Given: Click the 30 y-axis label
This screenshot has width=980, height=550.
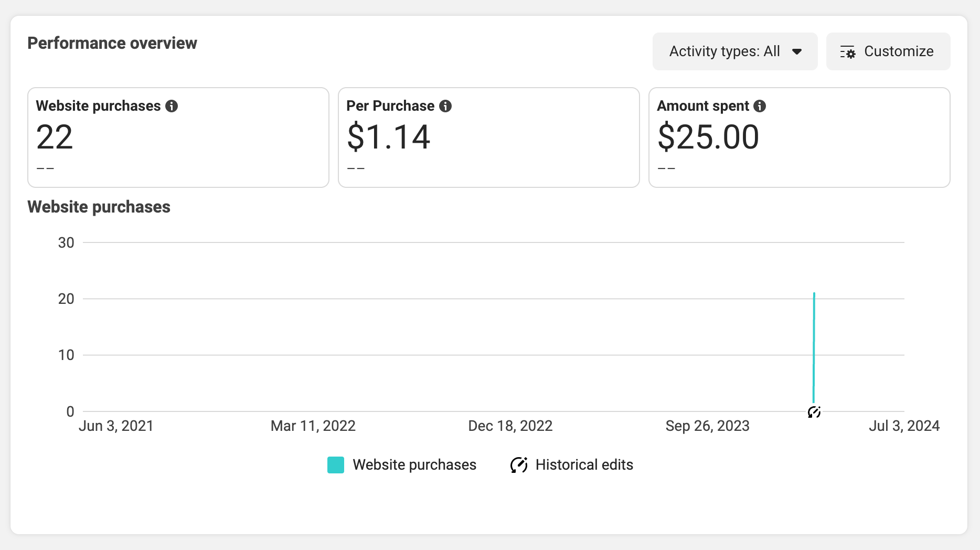Looking at the screenshot, I should [66, 242].
